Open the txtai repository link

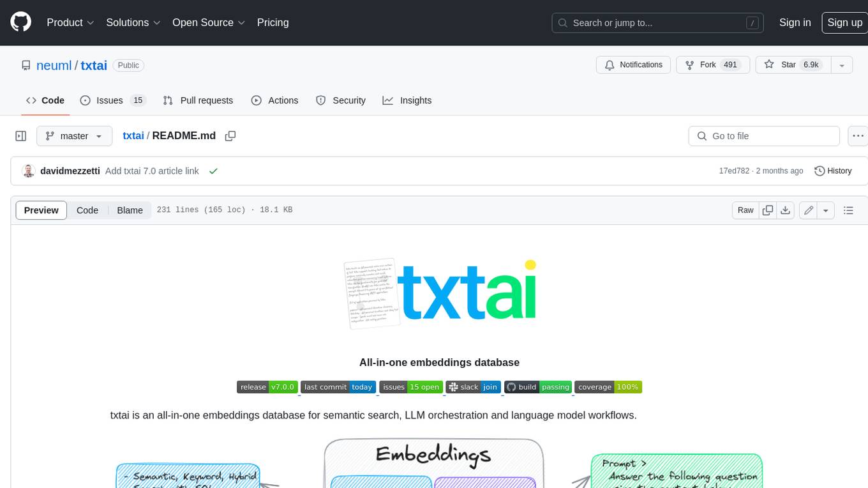click(x=94, y=65)
